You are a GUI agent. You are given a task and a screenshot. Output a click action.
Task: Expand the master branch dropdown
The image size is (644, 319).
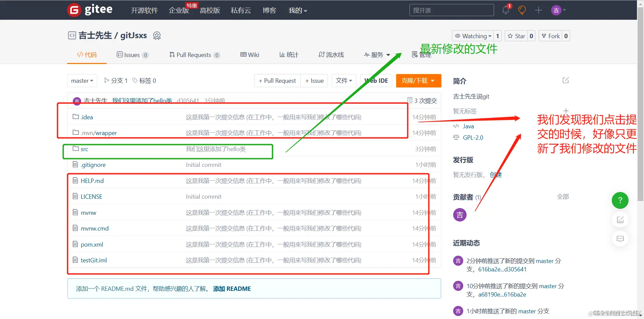[82, 80]
